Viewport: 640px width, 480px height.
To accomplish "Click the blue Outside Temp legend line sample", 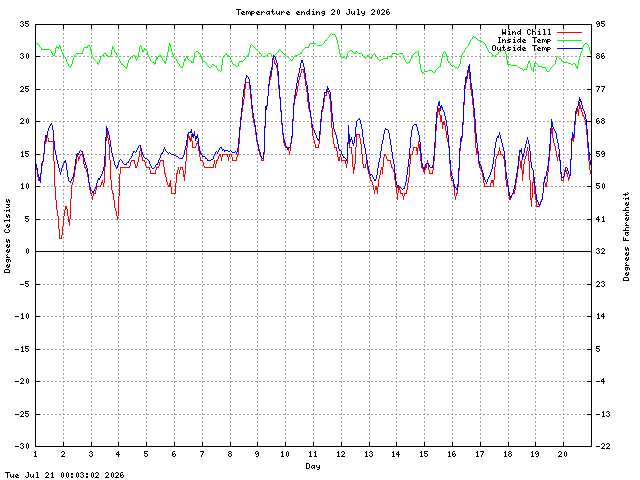I will [569, 49].
